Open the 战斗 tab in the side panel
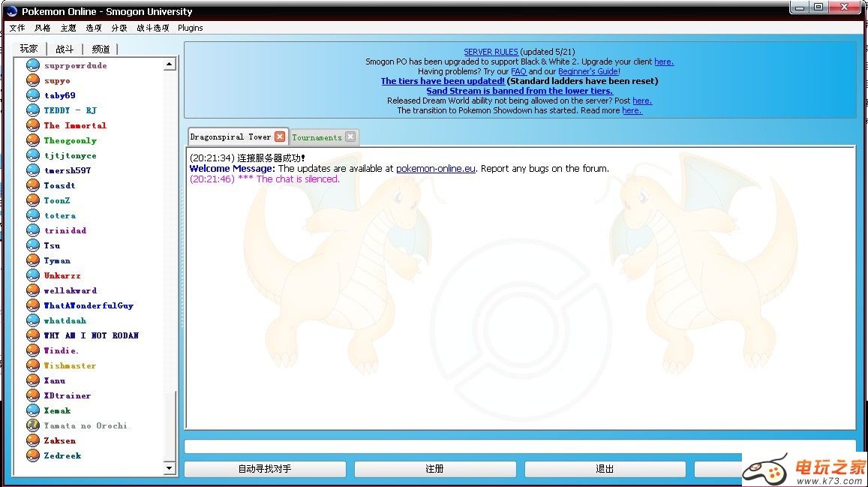This screenshot has height=487, width=868. [x=65, y=49]
